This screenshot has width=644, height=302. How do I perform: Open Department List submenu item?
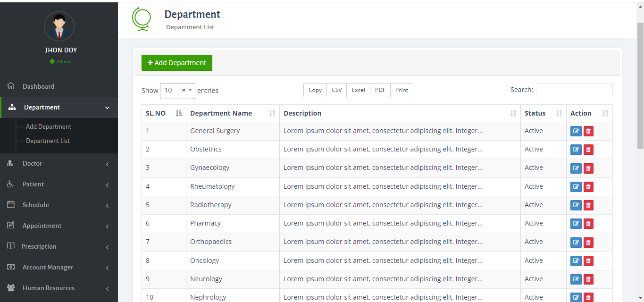pos(48,141)
